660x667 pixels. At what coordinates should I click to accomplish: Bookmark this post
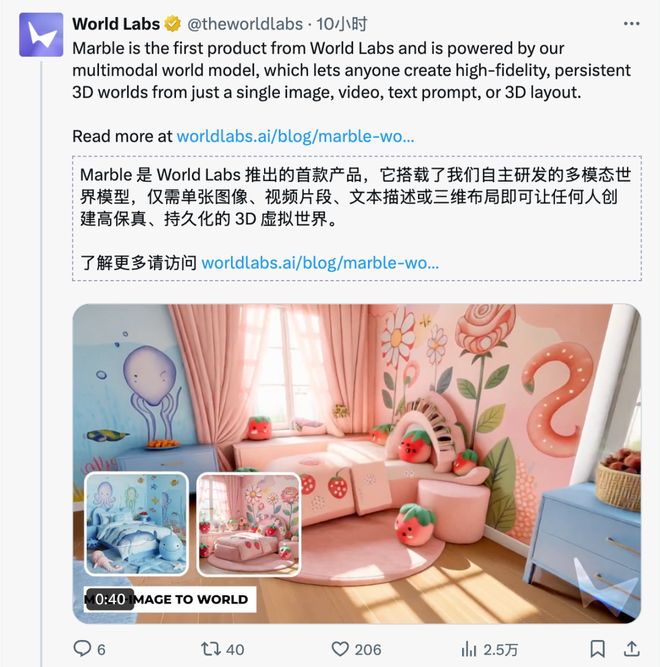597,649
